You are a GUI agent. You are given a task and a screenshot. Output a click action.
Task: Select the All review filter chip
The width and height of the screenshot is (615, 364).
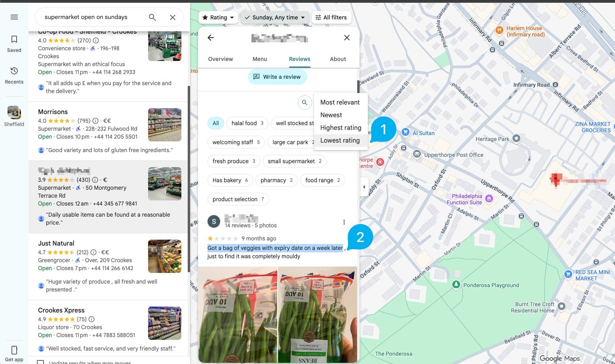(x=216, y=123)
